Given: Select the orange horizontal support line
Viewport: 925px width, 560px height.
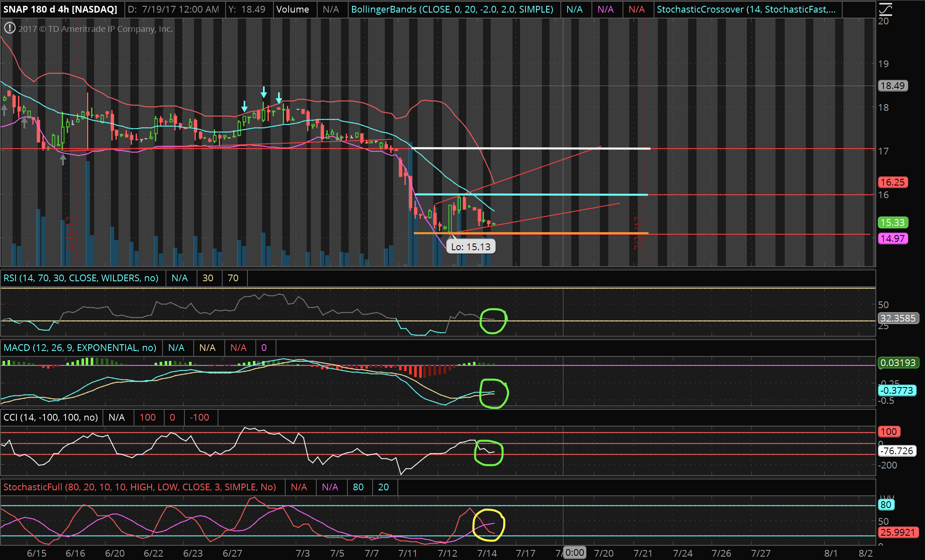Looking at the screenshot, I should [531, 233].
